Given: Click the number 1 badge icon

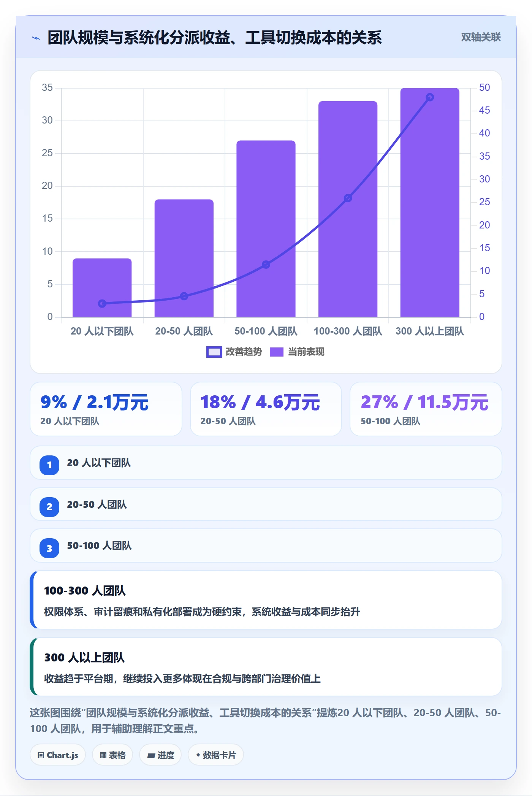Looking at the screenshot, I should tap(49, 465).
